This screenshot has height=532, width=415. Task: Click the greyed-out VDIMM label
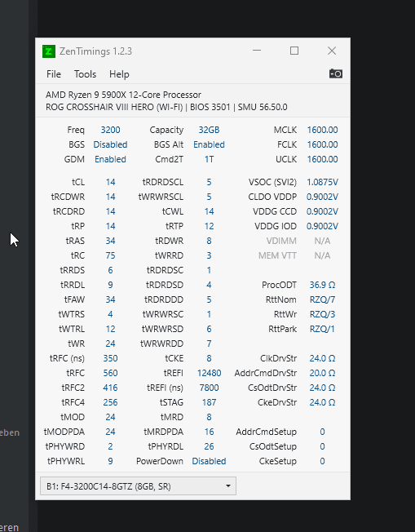pyautogui.click(x=281, y=241)
